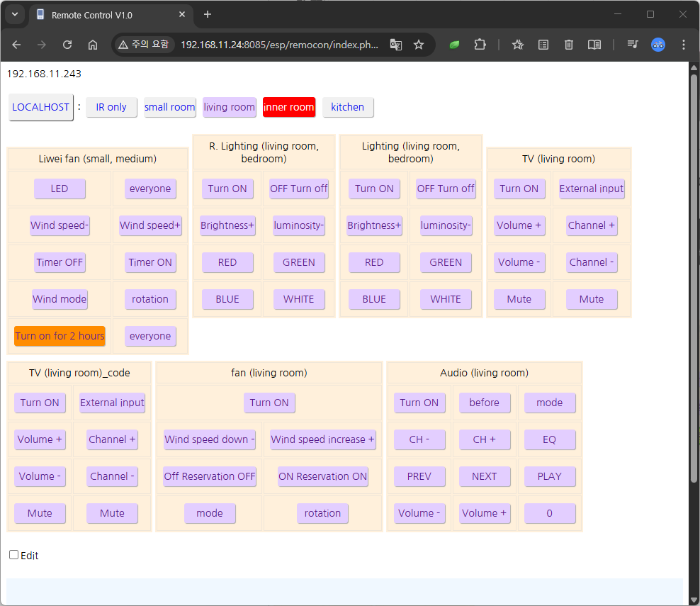The height and width of the screenshot is (606, 700).
Task: Switch to the inner room device
Action: click(x=288, y=107)
